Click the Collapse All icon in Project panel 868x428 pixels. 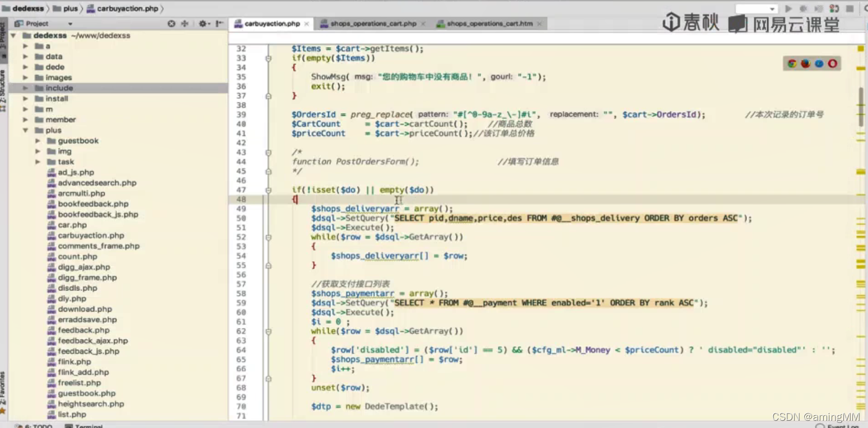tap(185, 23)
